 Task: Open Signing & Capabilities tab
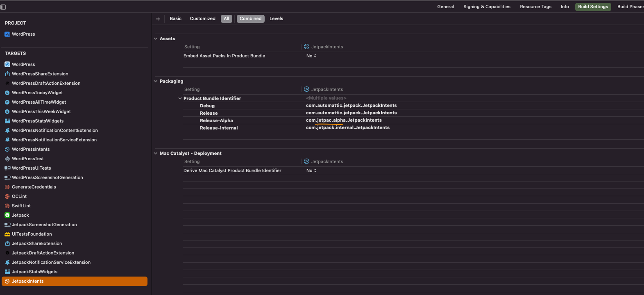pyautogui.click(x=487, y=7)
